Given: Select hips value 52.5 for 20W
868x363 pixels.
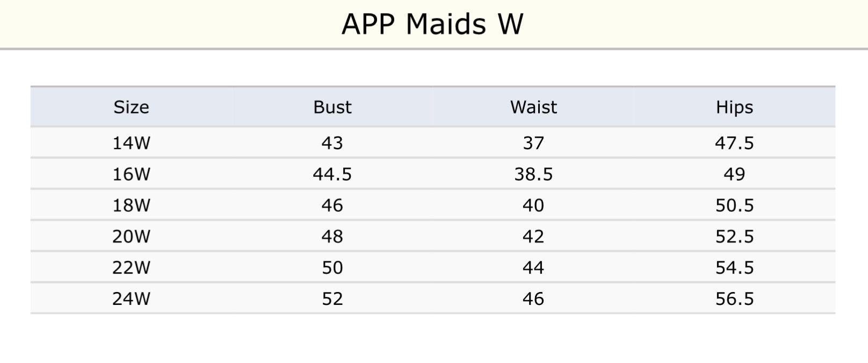Looking at the screenshot, I should tap(734, 237).
